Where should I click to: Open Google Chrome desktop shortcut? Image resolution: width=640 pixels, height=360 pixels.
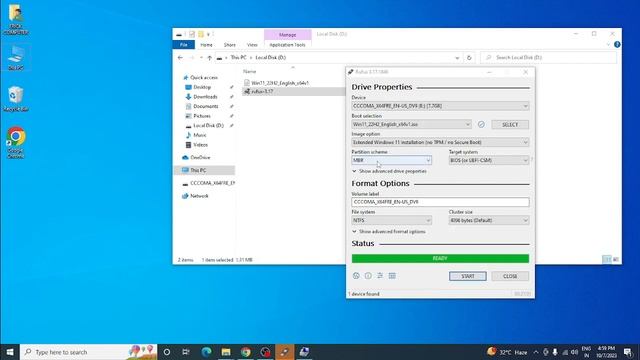tap(16, 142)
